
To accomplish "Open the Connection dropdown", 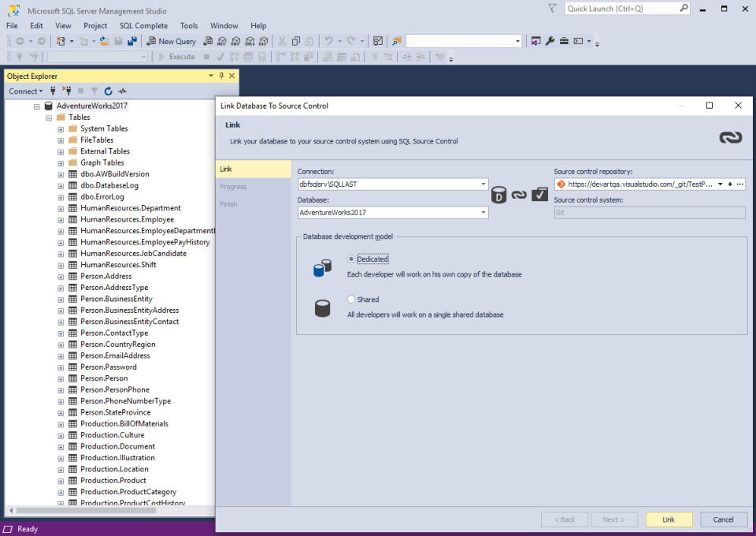I will pos(483,184).
